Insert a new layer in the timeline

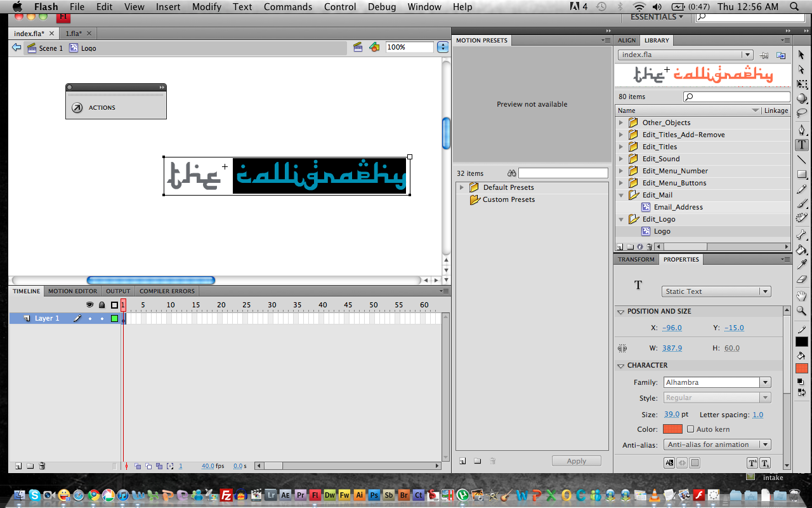[x=18, y=465]
